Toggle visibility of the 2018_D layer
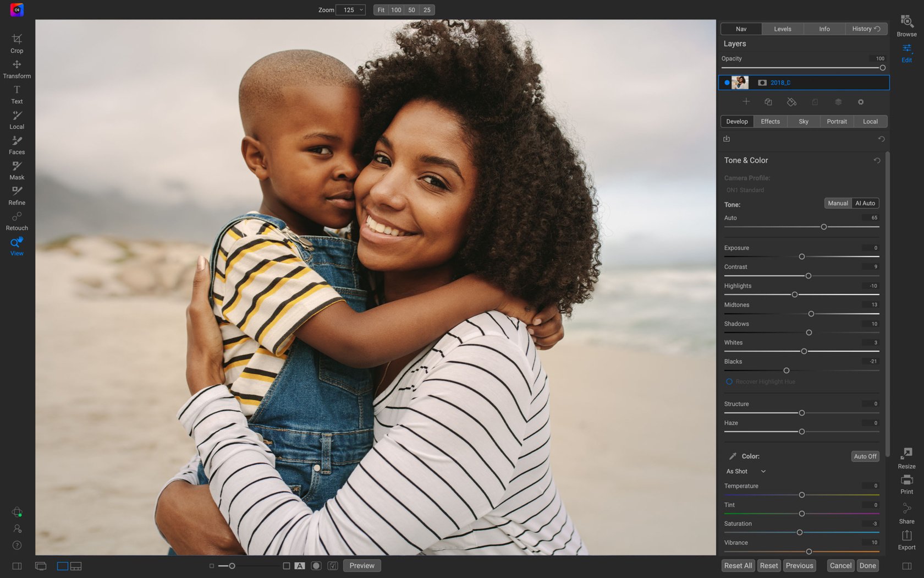924x578 pixels. coord(727,82)
